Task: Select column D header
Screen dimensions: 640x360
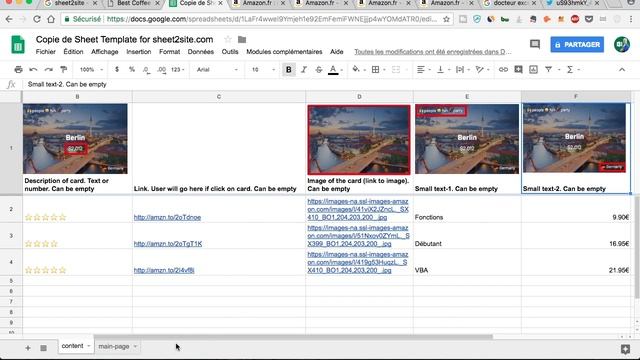Action: tap(359, 97)
